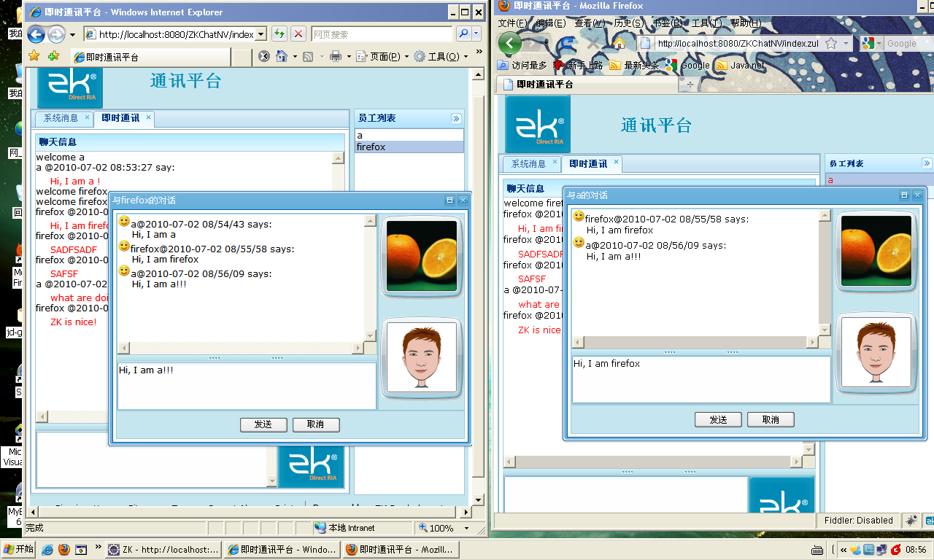934x560 pixels.
Task: Open the Google search engine dropdown in Firefox
Action: click(871, 43)
